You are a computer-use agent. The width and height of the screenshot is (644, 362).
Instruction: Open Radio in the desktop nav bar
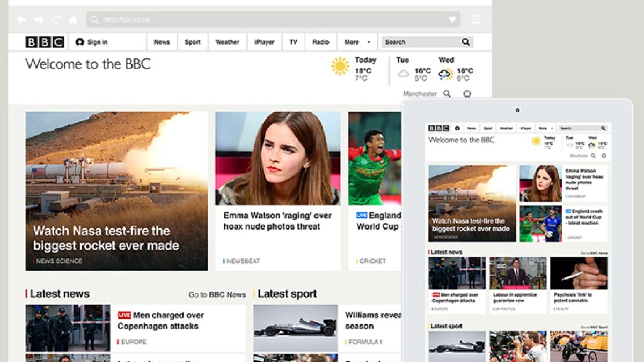[321, 42]
